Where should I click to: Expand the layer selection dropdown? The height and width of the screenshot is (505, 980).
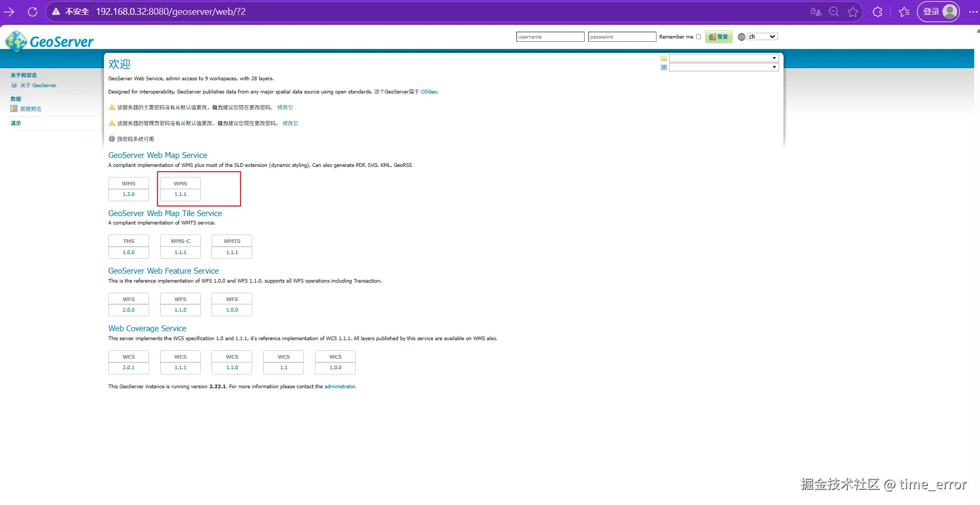[x=773, y=67]
